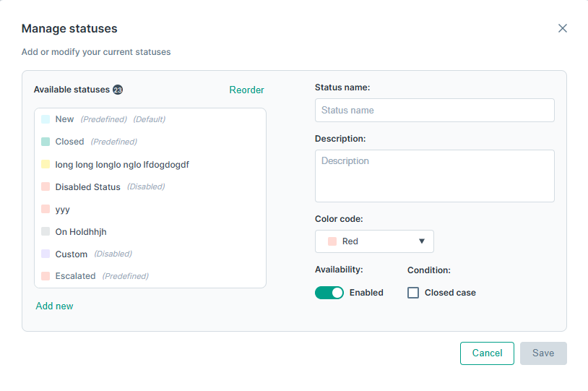Click the Add new link
Viewport: 588px width, 391px height.
[54, 306]
